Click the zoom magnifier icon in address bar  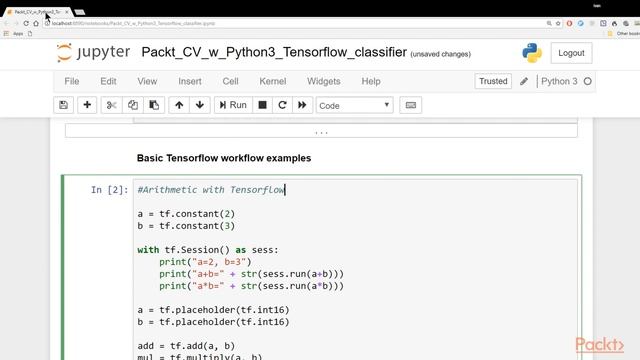tap(549, 23)
